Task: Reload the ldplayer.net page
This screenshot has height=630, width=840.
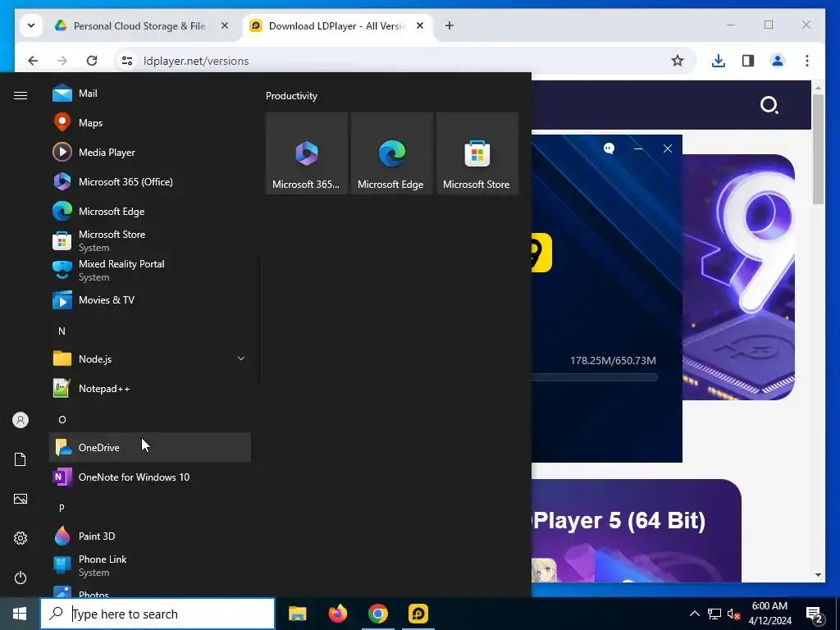Action: pyautogui.click(x=92, y=61)
